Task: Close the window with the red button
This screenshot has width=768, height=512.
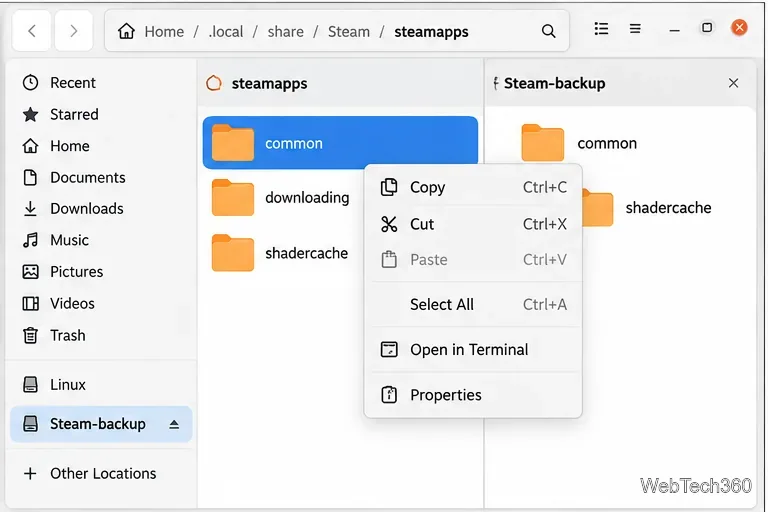Action: [739, 27]
